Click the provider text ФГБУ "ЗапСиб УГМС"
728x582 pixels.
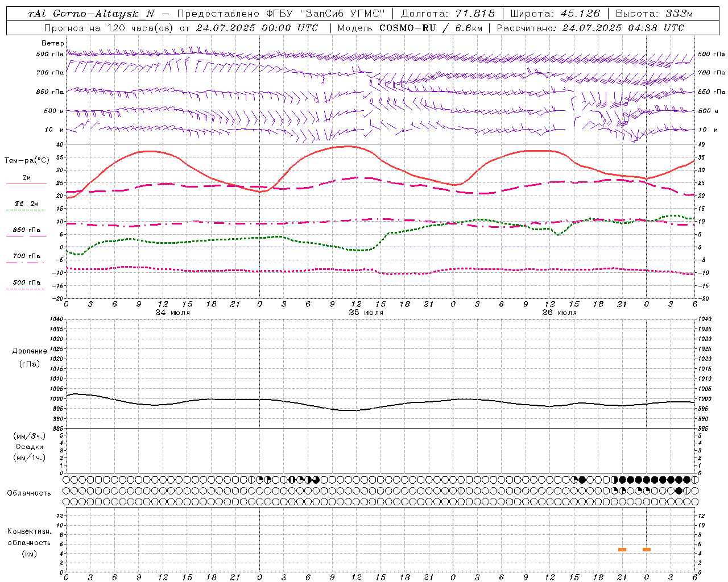[326, 14]
